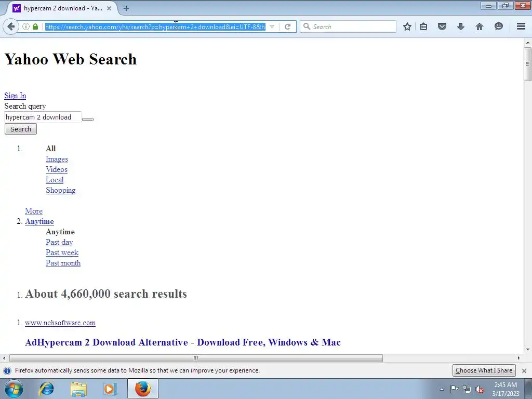Open a new tab with plus button
Screen dimensions: 532x399
tap(126, 8)
